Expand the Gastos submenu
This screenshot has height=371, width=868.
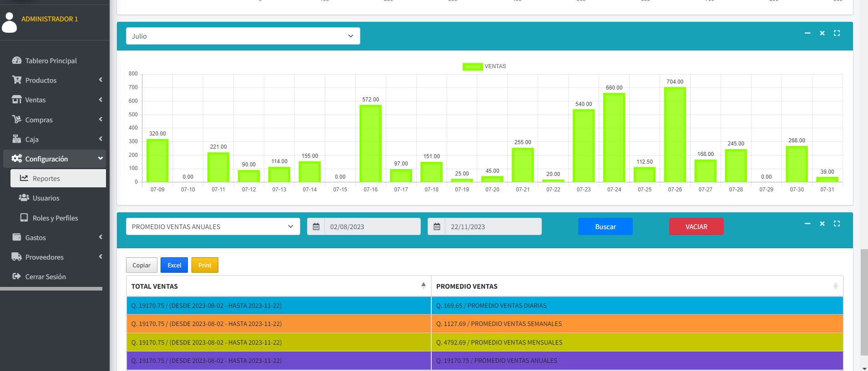(x=101, y=237)
